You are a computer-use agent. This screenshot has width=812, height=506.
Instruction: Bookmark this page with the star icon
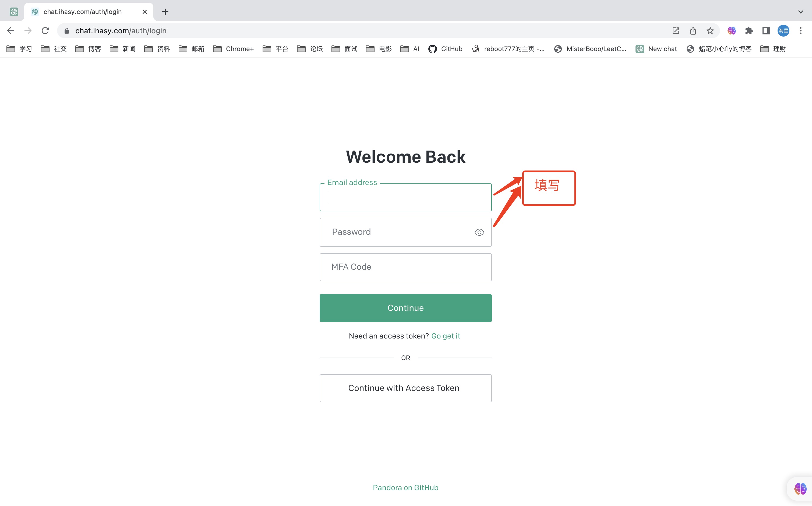(710, 31)
